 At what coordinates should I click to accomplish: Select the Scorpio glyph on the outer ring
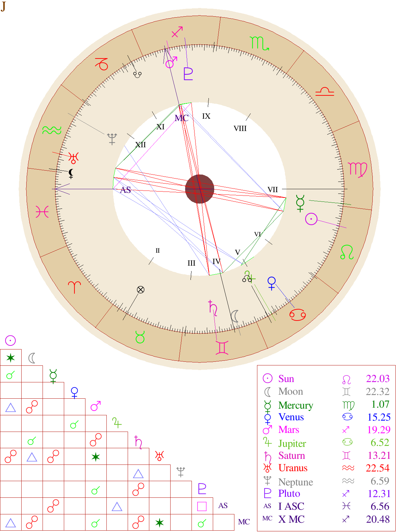[259, 43]
